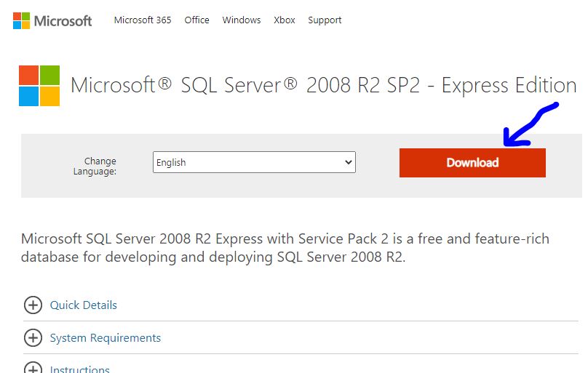Click the large four-square logo beside the title
The image size is (588, 373).
pyautogui.click(x=39, y=86)
